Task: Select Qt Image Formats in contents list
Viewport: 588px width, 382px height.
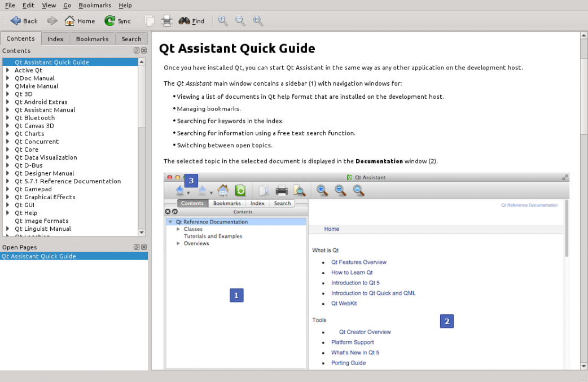Action: 42,221
